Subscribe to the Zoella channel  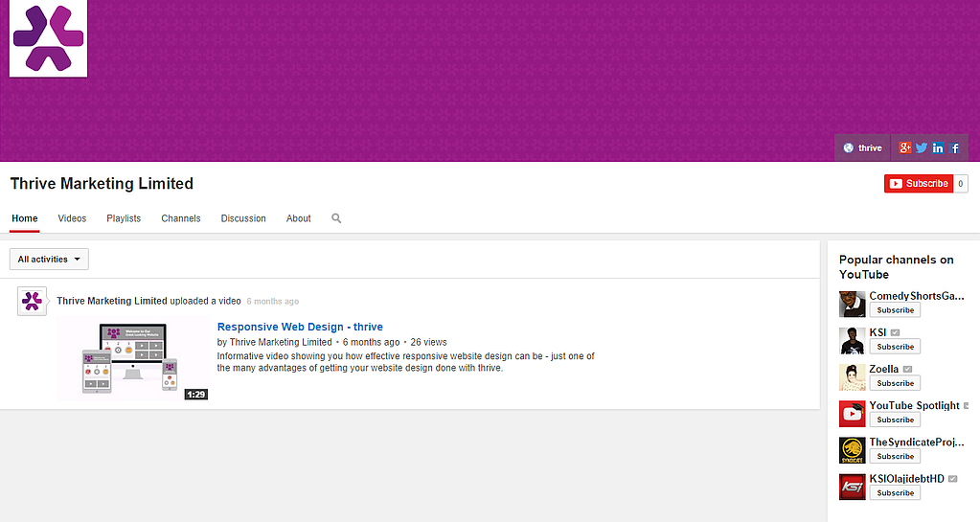(895, 383)
